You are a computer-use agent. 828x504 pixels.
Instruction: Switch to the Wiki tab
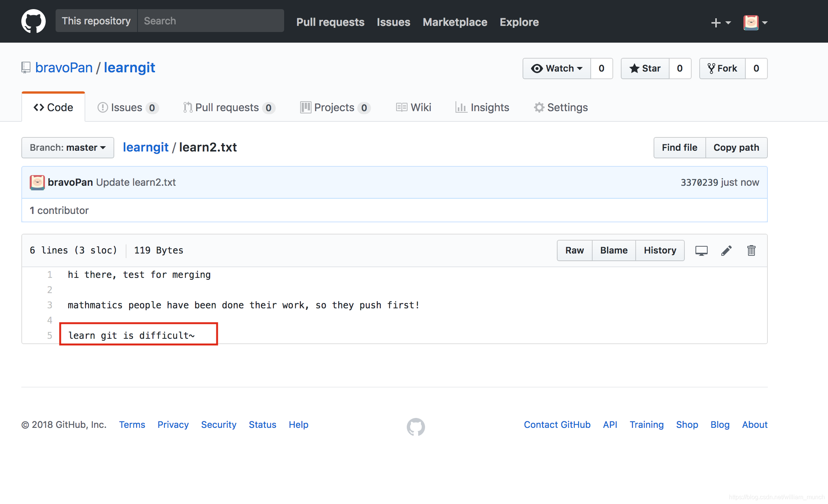414,107
